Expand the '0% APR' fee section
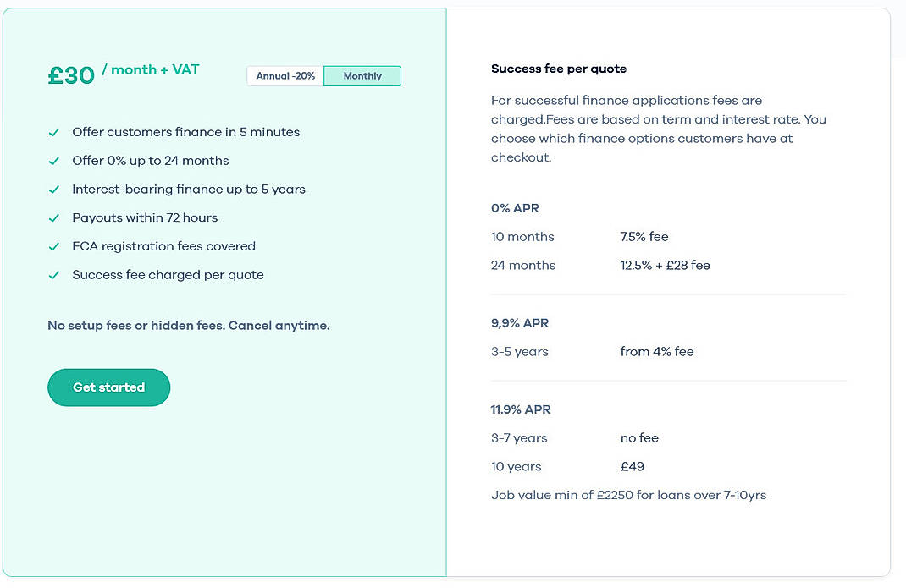906x588 pixels. click(x=515, y=208)
